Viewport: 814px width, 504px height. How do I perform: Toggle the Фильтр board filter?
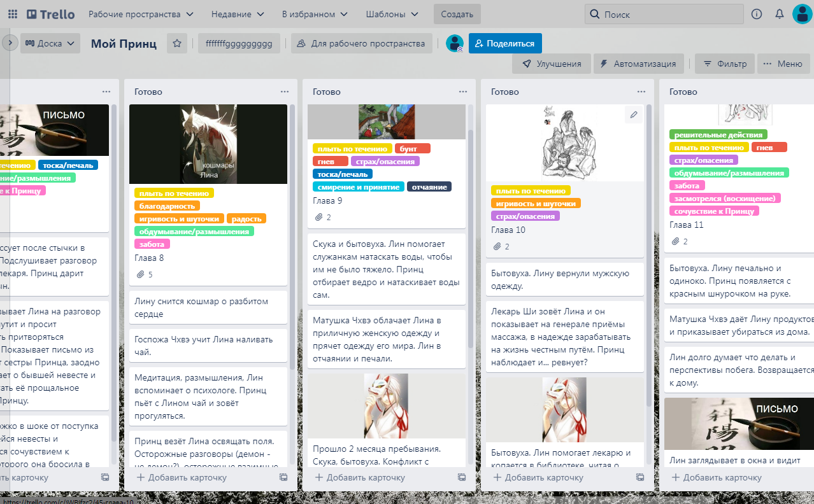725,64
